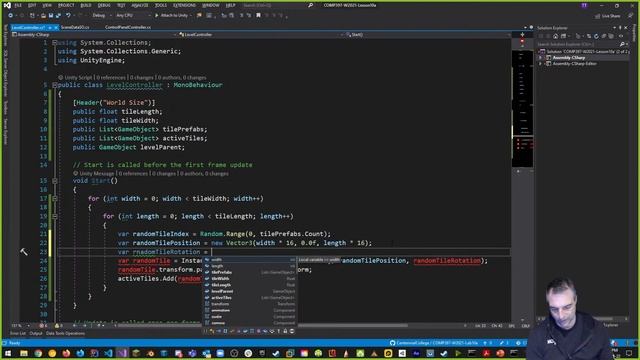Click the editor minimap scroll overview
Viewport: 640px width, 360px height.
point(522,108)
